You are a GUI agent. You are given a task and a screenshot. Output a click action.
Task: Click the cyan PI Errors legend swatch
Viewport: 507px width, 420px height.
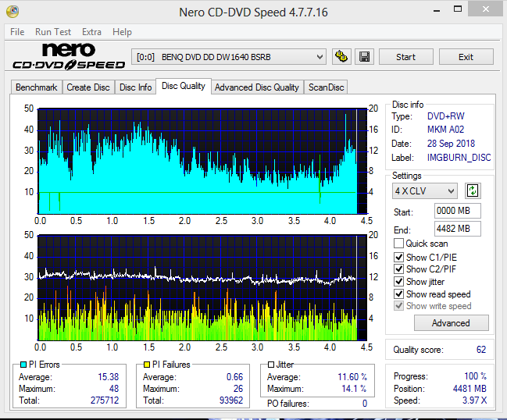(23, 365)
